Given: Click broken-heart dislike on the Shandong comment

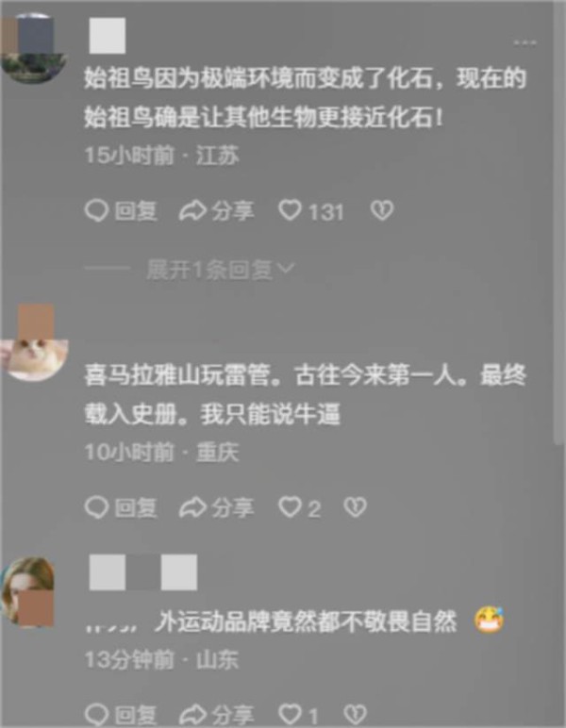Looking at the screenshot, I should [356, 714].
